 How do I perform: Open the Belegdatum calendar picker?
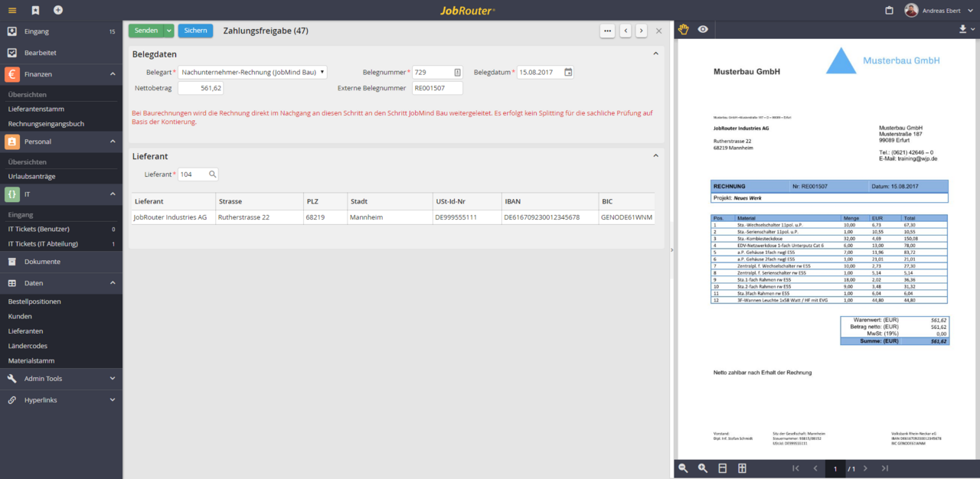click(x=568, y=73)
